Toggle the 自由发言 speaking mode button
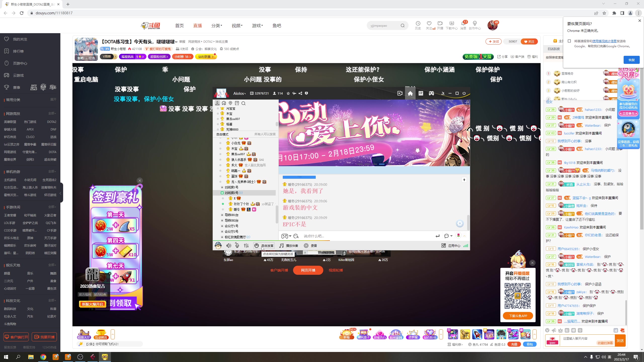 click(264, 246)
